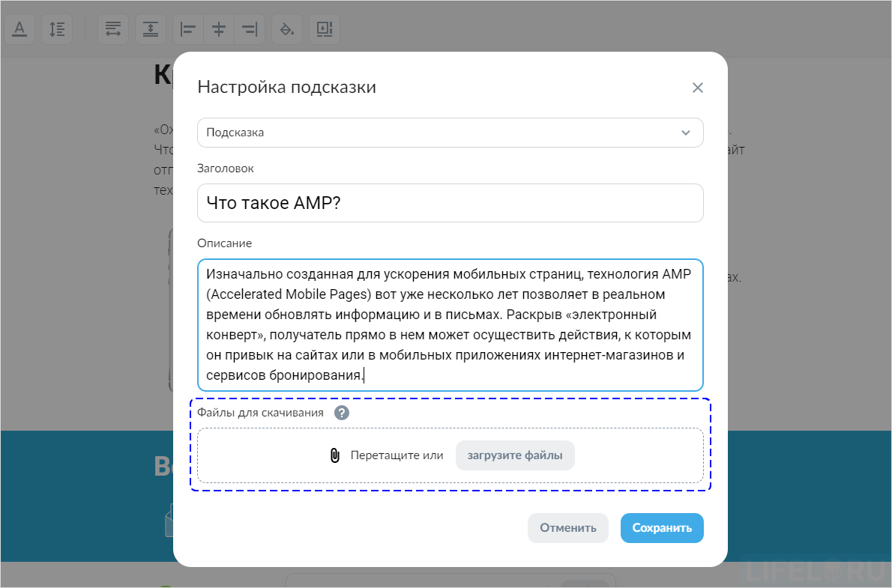This screenshot has width=892, height=588.
Task: Align content center in toolbar
Action: [218, 29]
